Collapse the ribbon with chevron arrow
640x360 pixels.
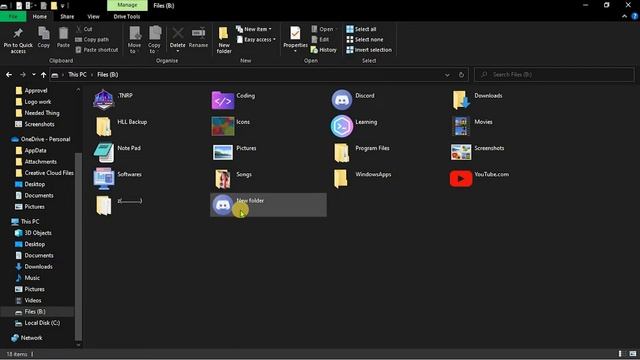tap(624, 17)
